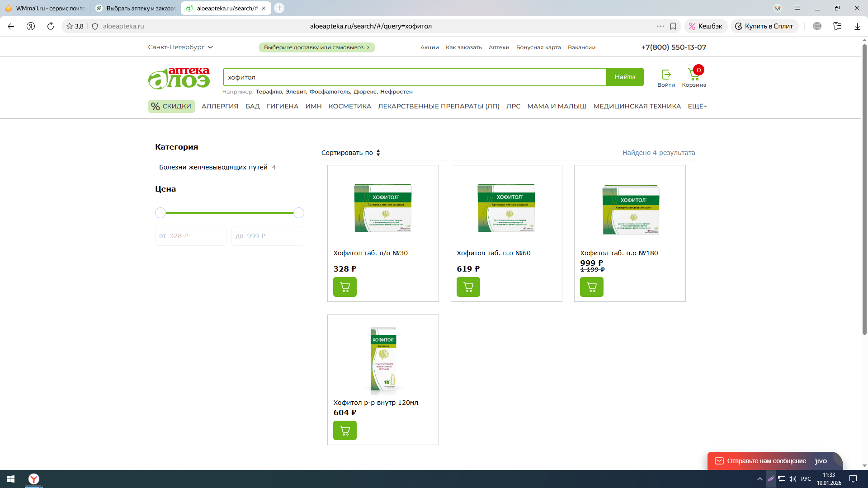This screenshot has height=488, width=868.
Task: Add Хофитол таб. №60 to cart
Action: [468, 287]
